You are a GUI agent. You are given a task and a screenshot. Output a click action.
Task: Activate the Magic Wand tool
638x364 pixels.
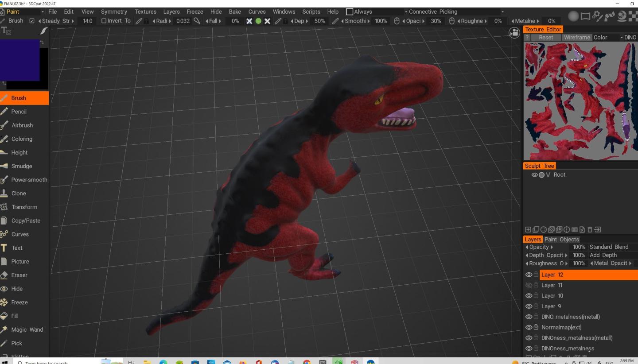click(24, 329)
